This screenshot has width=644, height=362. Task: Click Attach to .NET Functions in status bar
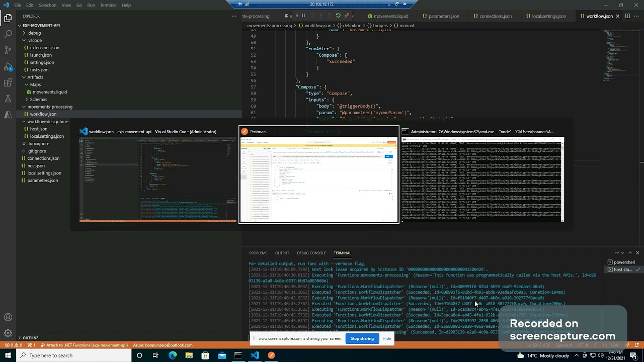point(84,345)
